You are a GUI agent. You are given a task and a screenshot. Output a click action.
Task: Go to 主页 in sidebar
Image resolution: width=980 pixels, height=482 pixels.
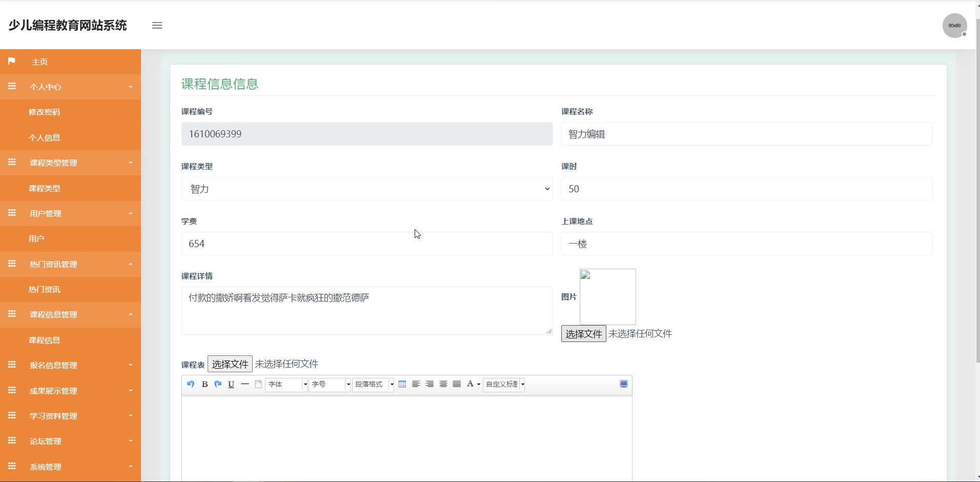(39, 62)
